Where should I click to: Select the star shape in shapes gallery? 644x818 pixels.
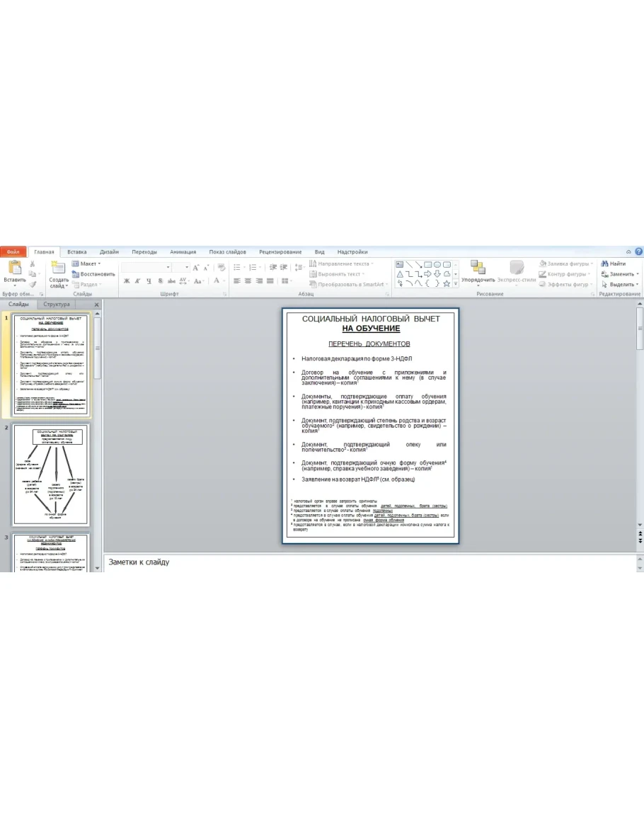(447, 283)
